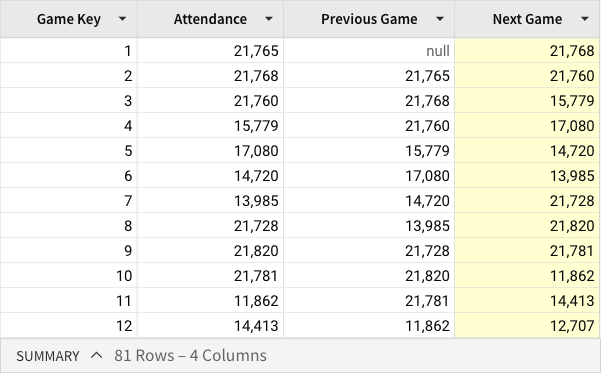Screen dimensions: 601x373
Task: Open the Next Game column dropdown arrow
Action: coord(585,19)
